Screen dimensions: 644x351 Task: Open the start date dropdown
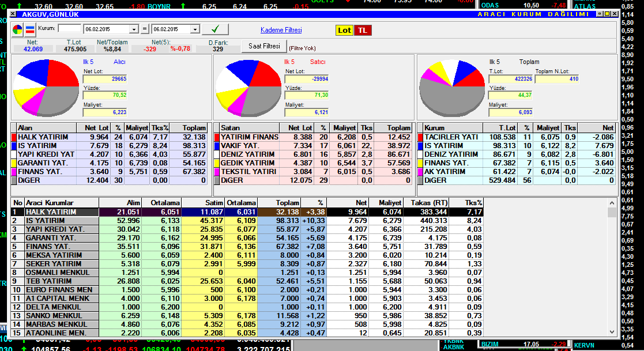pyautogui.click(x=135, y=29)
